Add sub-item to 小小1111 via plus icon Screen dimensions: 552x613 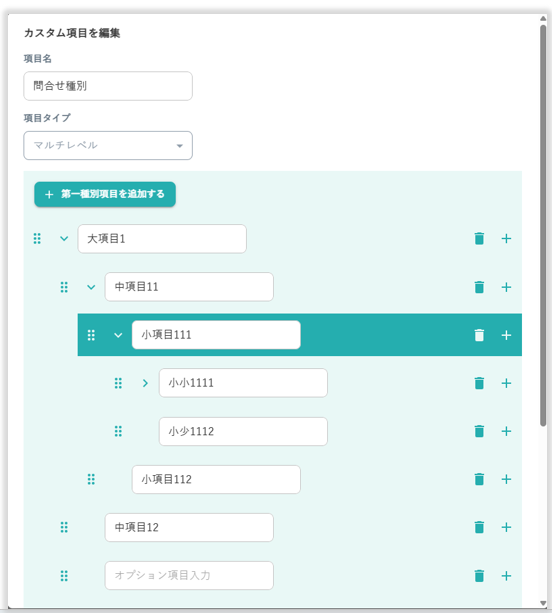coord(506,383)
